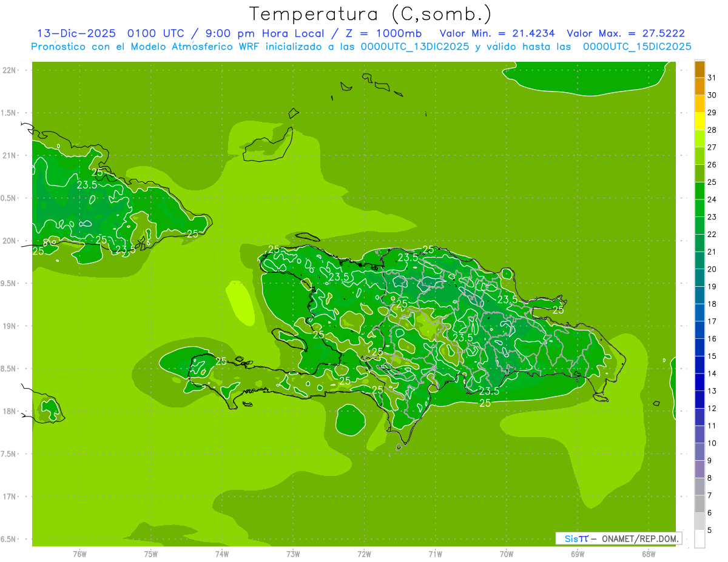728x562 pixels.
Task: Click the '69W' longitude axis label
Action: tap(578, 554)
